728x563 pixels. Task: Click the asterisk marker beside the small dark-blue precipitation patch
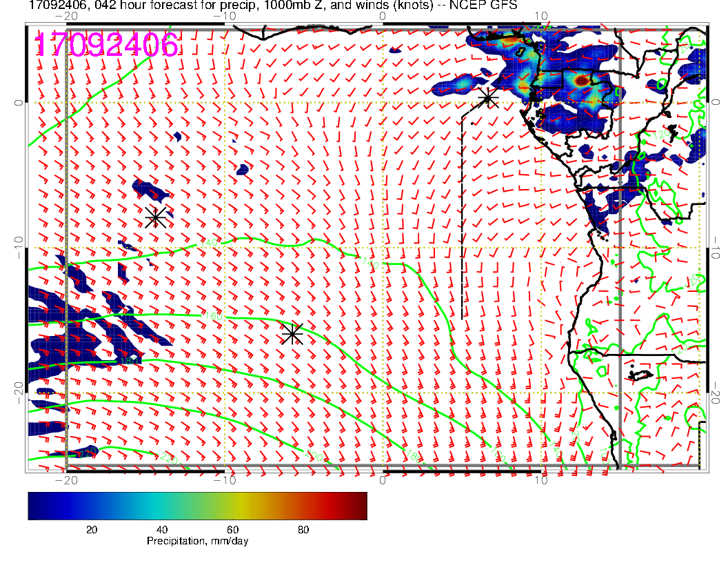click(156, 217)
